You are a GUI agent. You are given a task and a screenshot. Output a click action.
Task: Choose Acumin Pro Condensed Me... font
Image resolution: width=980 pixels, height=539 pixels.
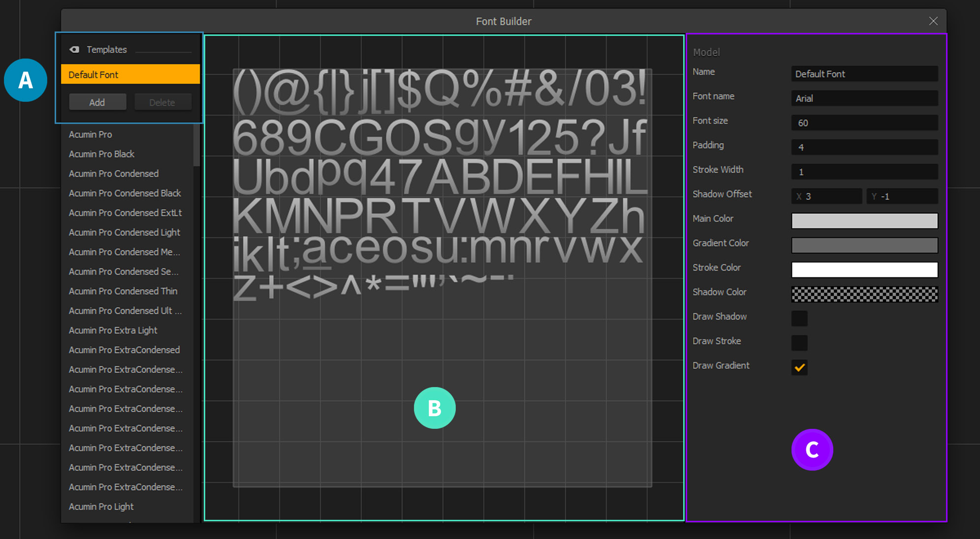tap(125, 252)
